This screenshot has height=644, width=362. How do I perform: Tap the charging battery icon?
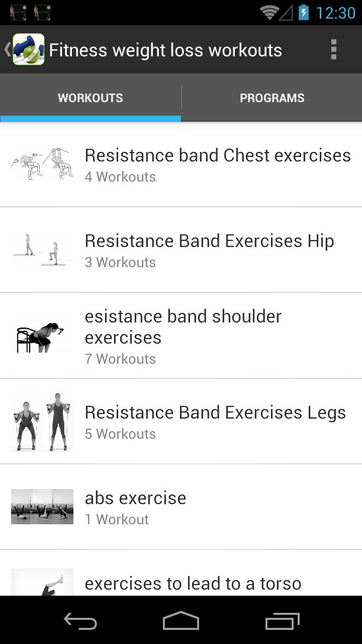pyautogui.click(x=305, y=13)
